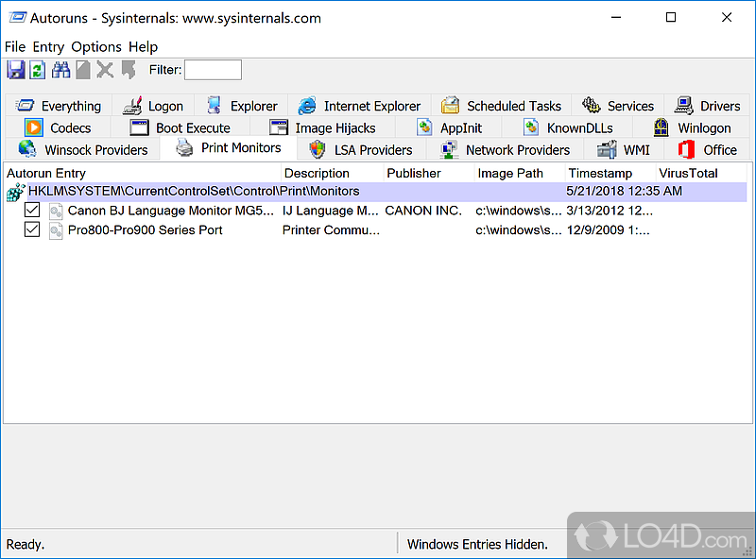Click into the Filter text box
This screenshot has height=559, width=756.
213,70
